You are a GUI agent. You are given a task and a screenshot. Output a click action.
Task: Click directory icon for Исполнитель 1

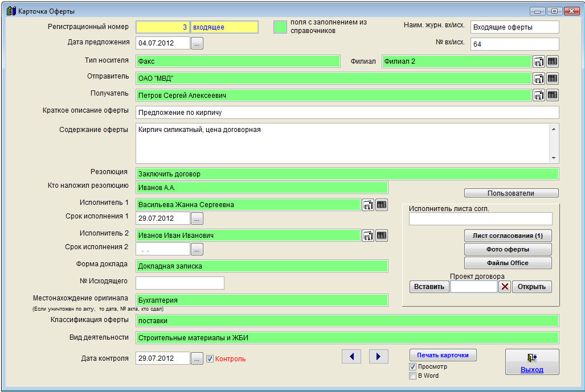point(368,205)
